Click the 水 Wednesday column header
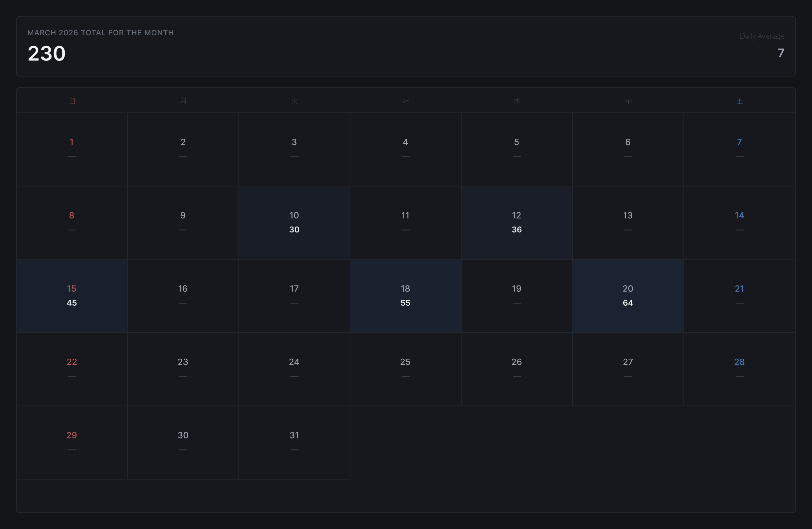This screenshot has height=529, width=812. point(405,101)
